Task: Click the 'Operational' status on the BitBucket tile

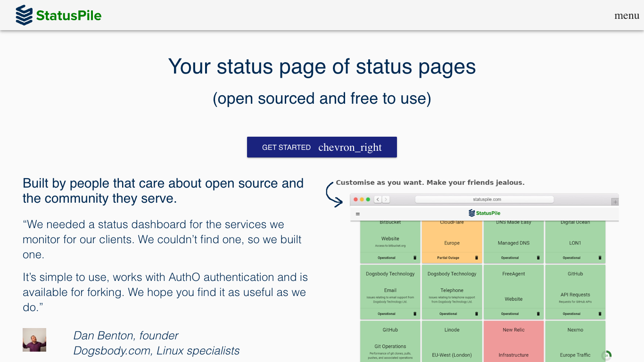Action: tap(387, 258)
